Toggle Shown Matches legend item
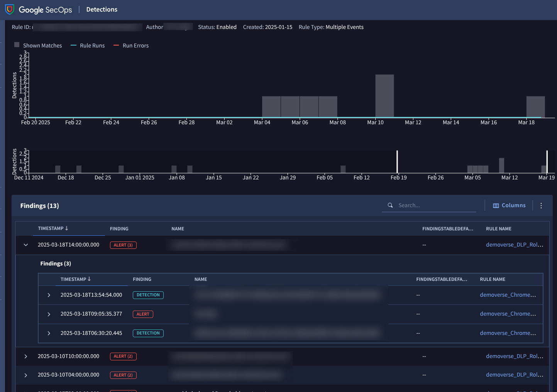The image size is (557, 392). tap(38, 46)
